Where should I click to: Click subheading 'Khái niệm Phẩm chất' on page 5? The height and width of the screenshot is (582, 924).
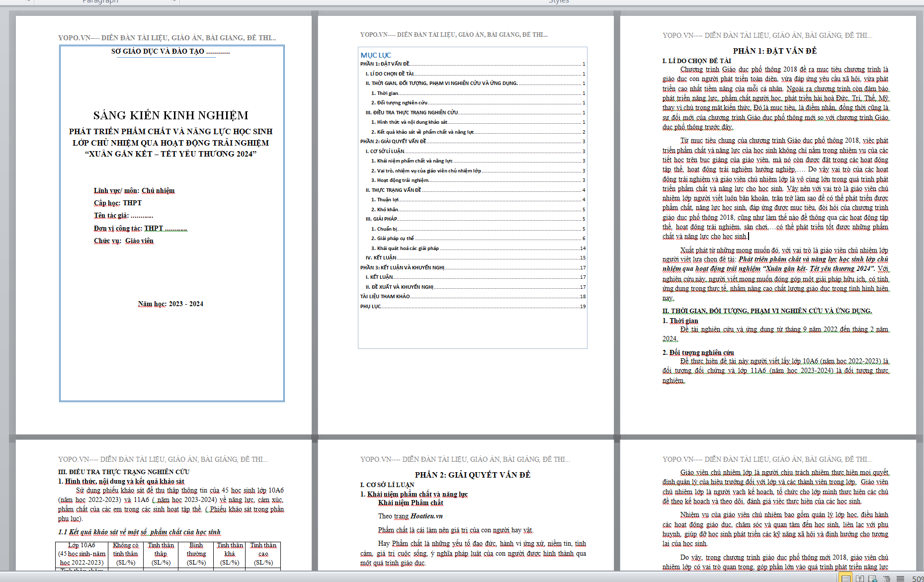tap(411, 503)
